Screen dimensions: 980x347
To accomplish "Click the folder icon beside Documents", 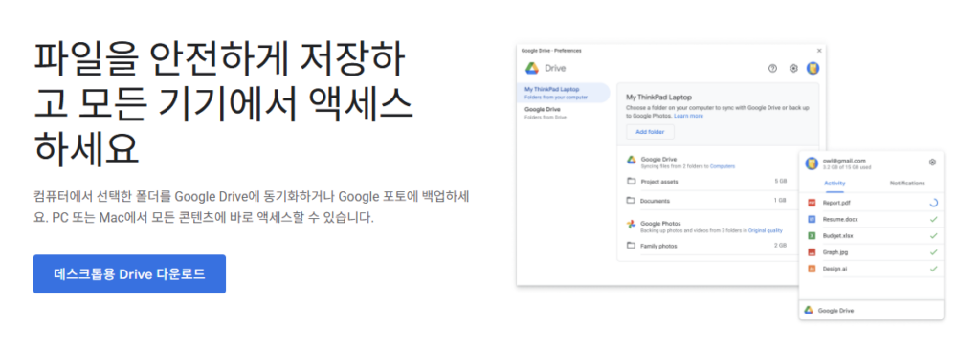I will [x=631, y=201].
